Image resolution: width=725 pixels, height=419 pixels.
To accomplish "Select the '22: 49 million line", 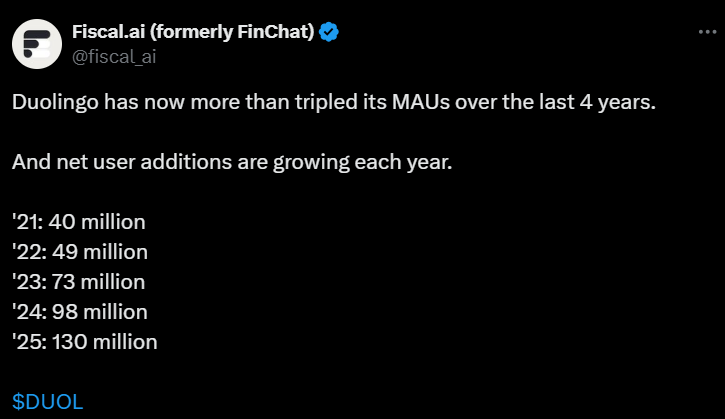I will click(x=80, y=251).
